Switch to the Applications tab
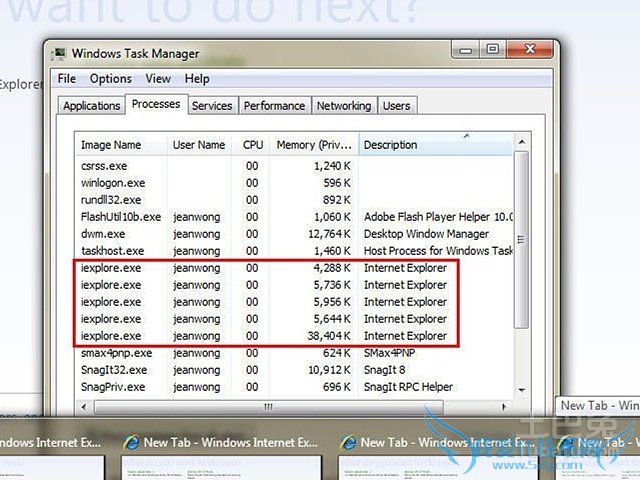 91,106
